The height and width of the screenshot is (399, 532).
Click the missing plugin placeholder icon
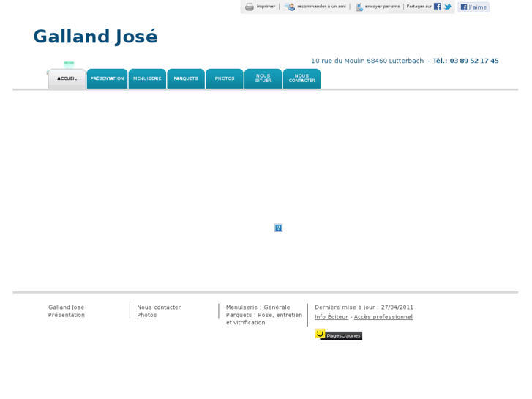click(x=278, y=228)
